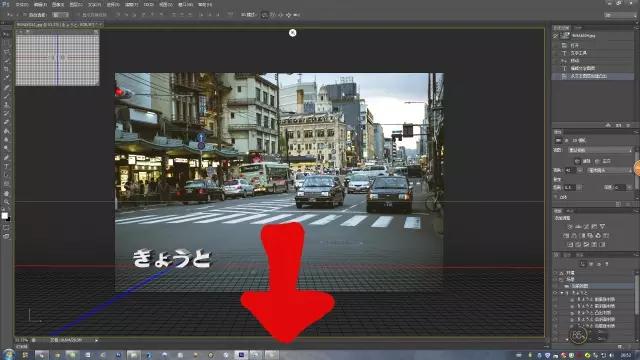Image resolution: width=640 pixels, height=360 pixels.
Task: Add a Threshold adjustment
Action: (x=586, y=244)
